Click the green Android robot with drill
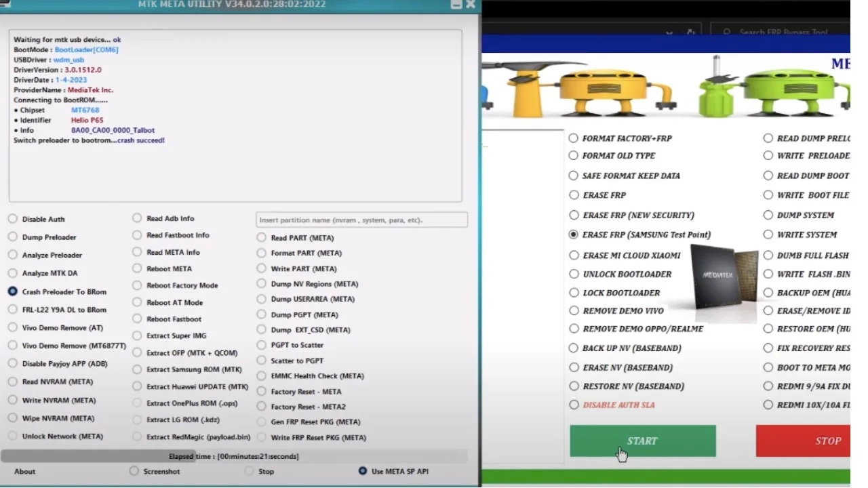Image resolution: width=868 pixels, height=488 pixels. coord(787,88)
